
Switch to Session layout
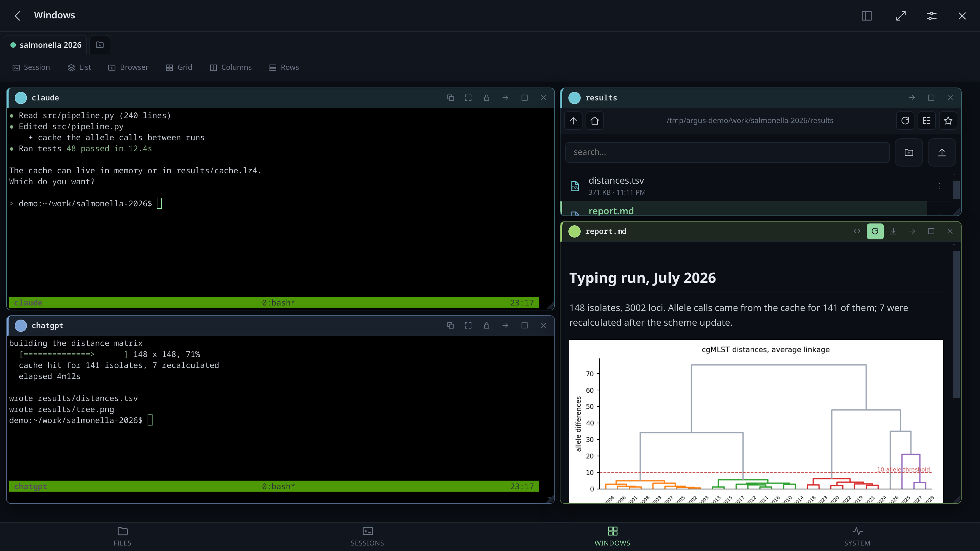click(x=31, y=67)
